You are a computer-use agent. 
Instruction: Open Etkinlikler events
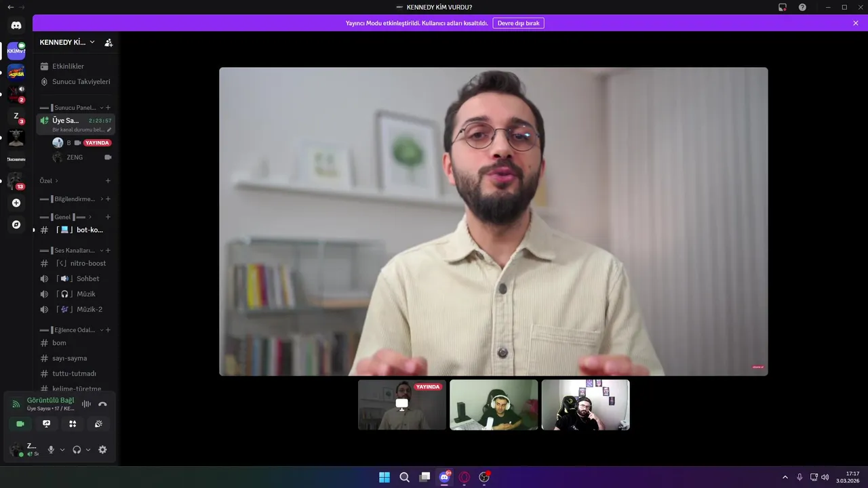75,66
